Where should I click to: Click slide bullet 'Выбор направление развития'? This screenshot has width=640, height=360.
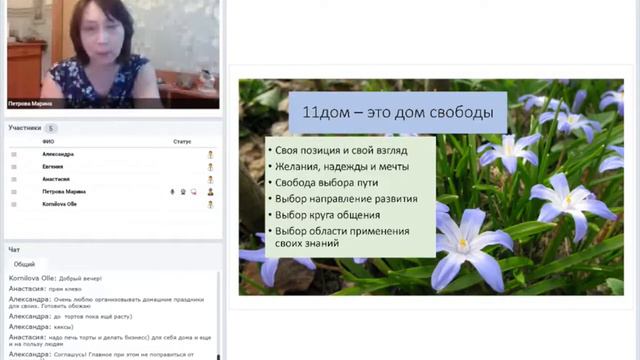346,199
